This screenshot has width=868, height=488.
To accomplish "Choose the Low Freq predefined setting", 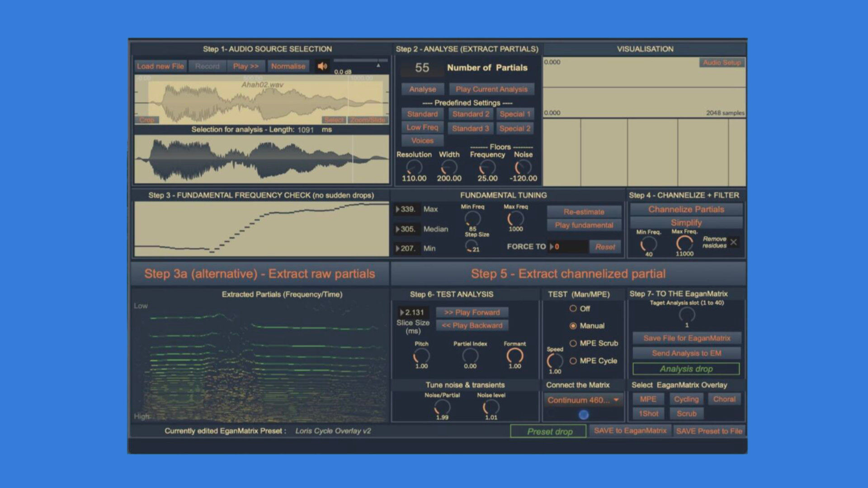I will click(x=422, y=128).
